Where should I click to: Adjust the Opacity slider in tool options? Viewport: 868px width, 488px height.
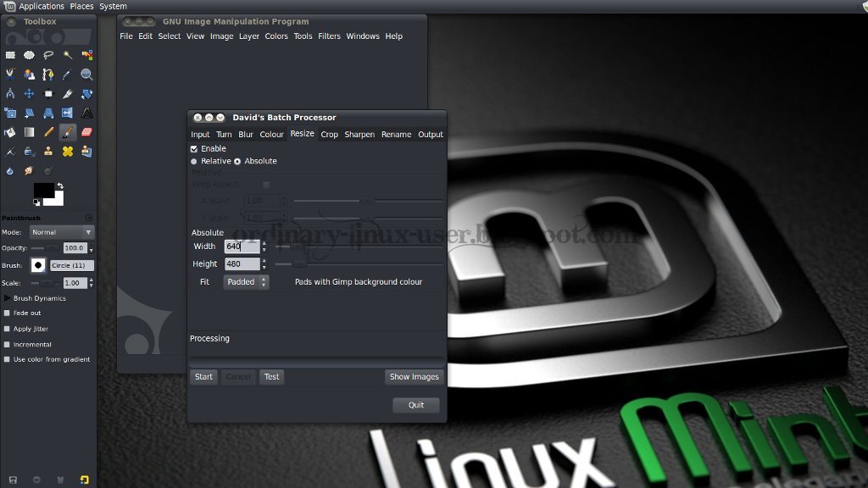click(x=46, y=248)
